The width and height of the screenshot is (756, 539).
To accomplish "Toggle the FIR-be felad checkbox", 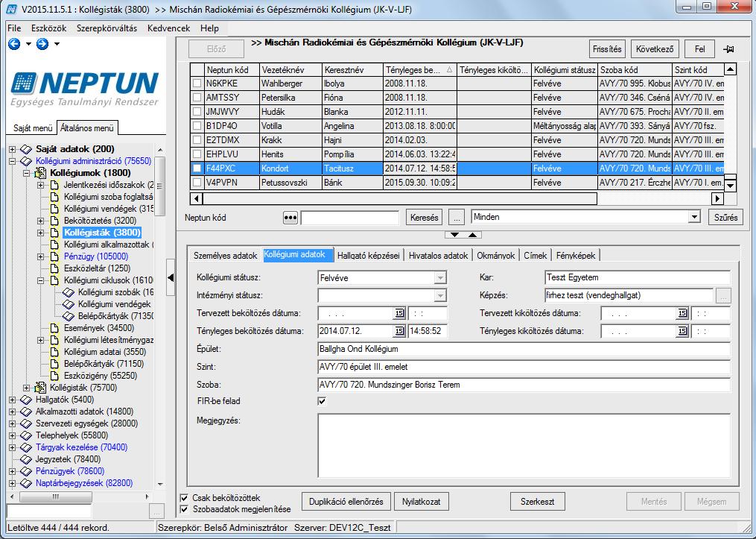I will (322, 401).
